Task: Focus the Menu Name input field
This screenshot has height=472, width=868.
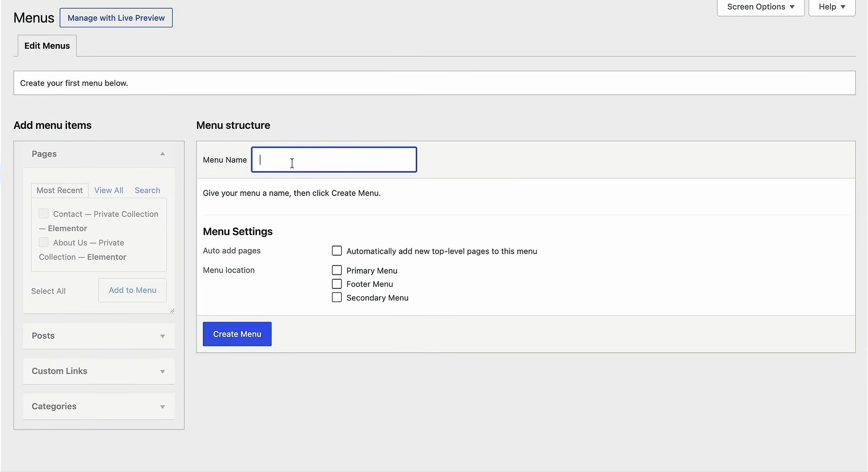Action: point(334,160)
